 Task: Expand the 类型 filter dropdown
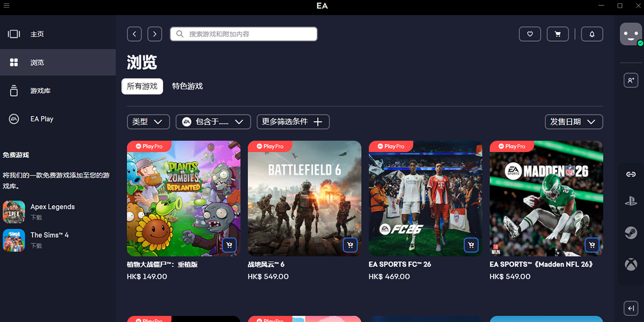[x=148, y=122]
